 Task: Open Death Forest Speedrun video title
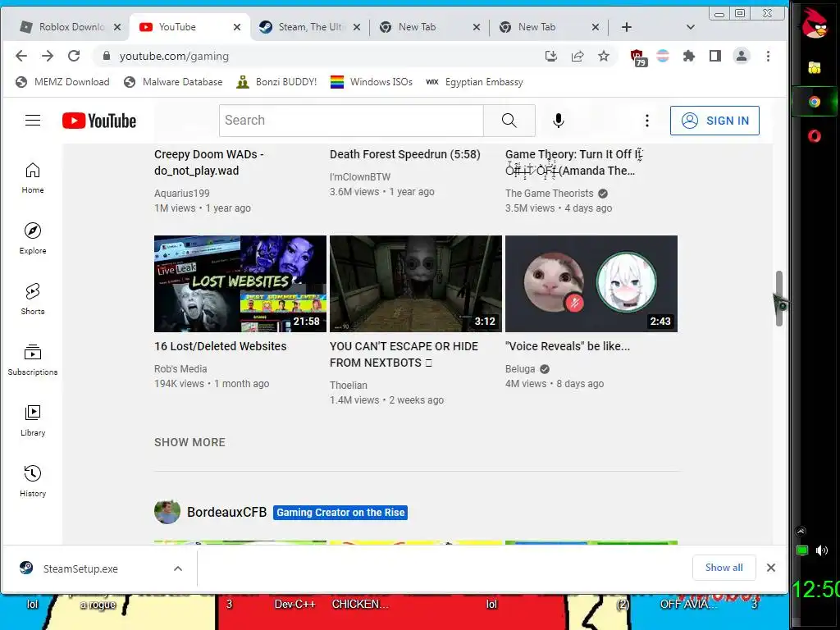[405, 154]
